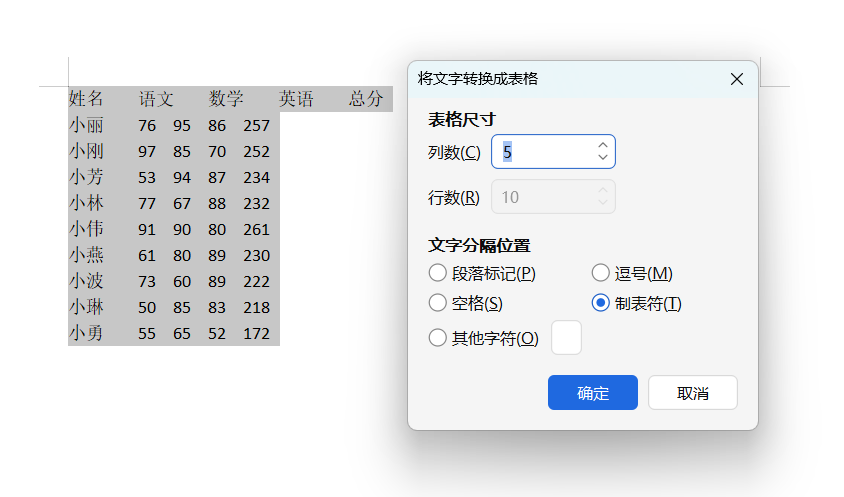This screenshot has height=497, width=844.
Task: Click the 列数 number input field
Action: click(x=543, y=152)
